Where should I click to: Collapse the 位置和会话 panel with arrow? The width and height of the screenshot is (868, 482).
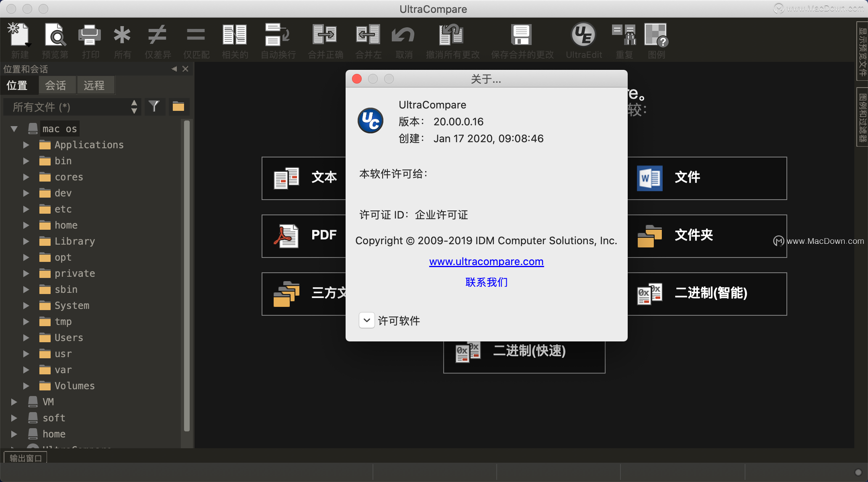[x=174, y=69]
